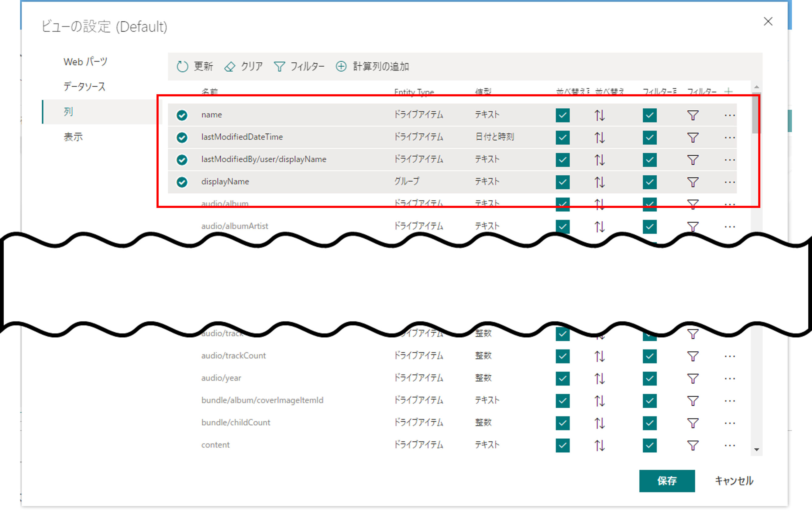Click sort arrows icon for audio/year row

(x=599, y=378)
